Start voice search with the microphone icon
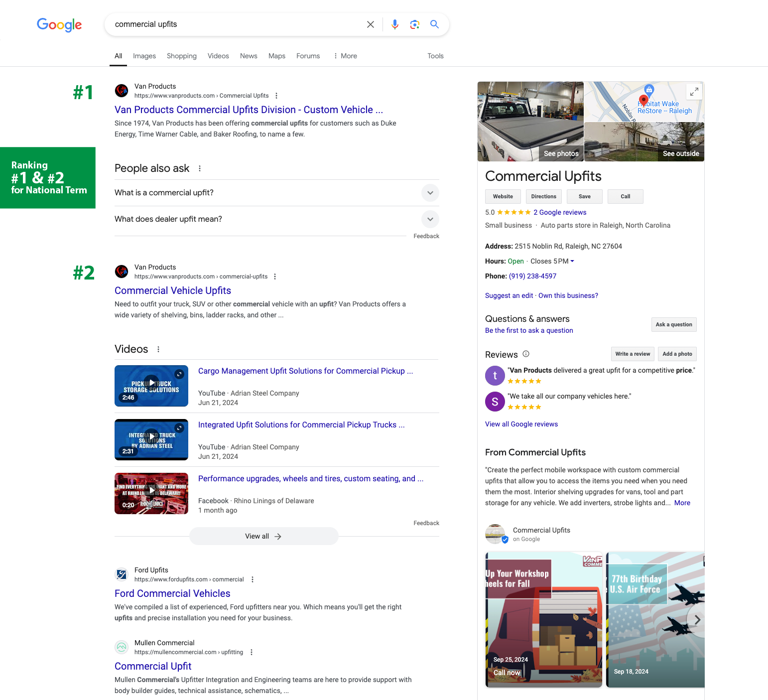Image resolution: width=768 pixels, height=700 pixels. click(x=394, y=24)
